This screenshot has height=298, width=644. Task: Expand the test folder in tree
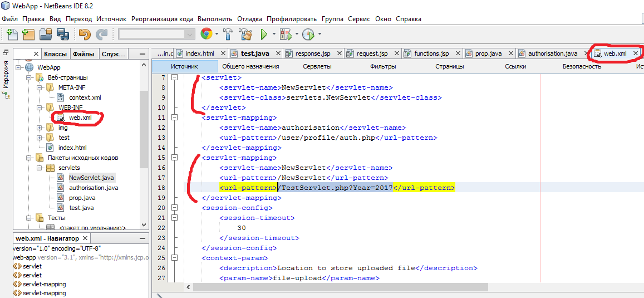[x=40, y=137]
